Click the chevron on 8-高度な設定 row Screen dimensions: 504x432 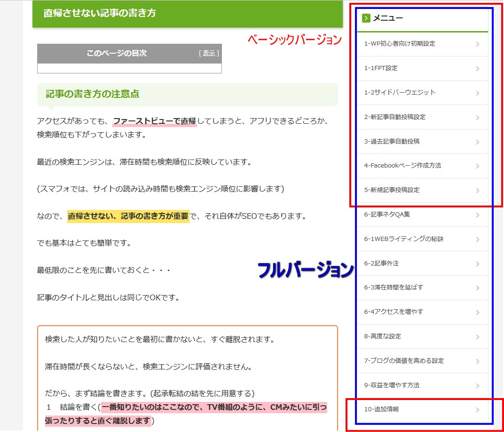(x=478, y=337)
